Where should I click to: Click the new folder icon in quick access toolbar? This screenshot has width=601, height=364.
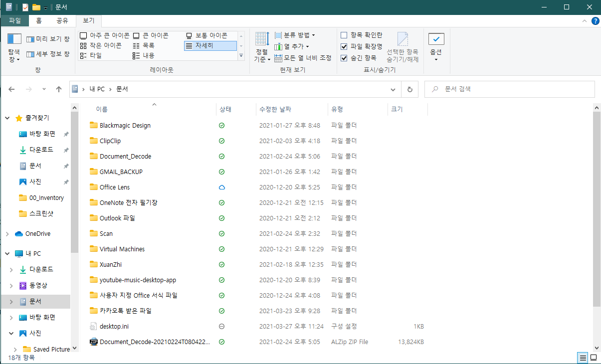click(x=36, y=7)
